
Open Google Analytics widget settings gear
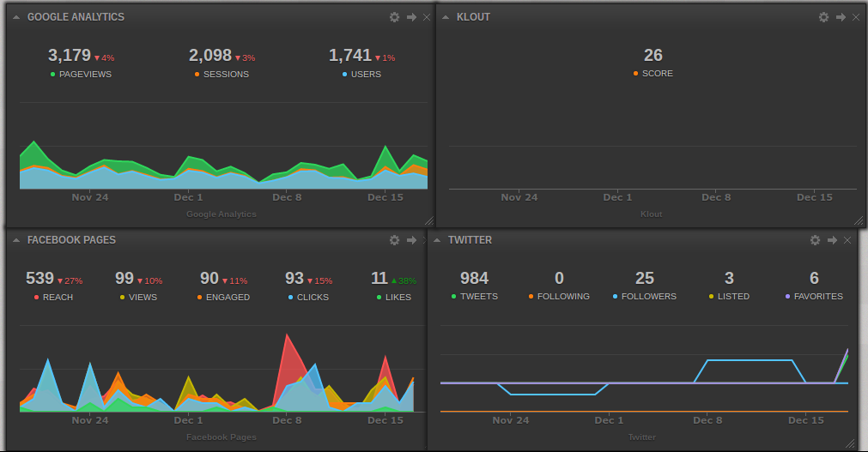394,17
